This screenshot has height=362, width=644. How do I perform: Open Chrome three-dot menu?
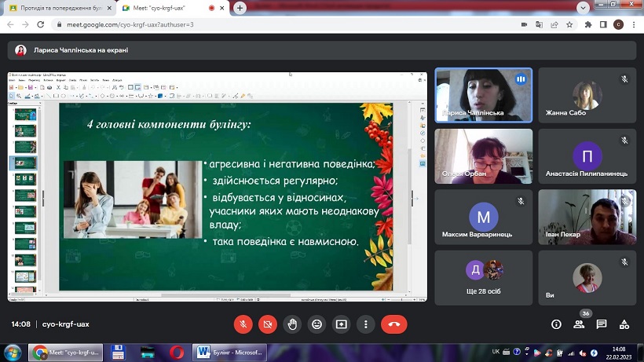pyautogui.click(x=634, y=24)
